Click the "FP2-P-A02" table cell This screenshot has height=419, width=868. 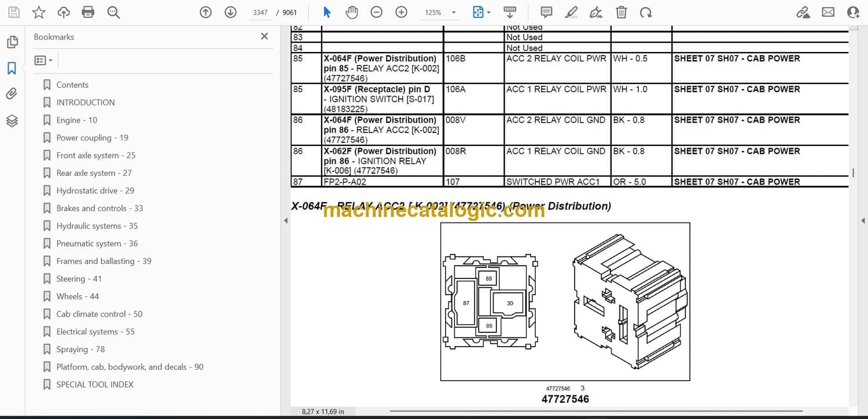pyautogui.click(x=382, y=182)
